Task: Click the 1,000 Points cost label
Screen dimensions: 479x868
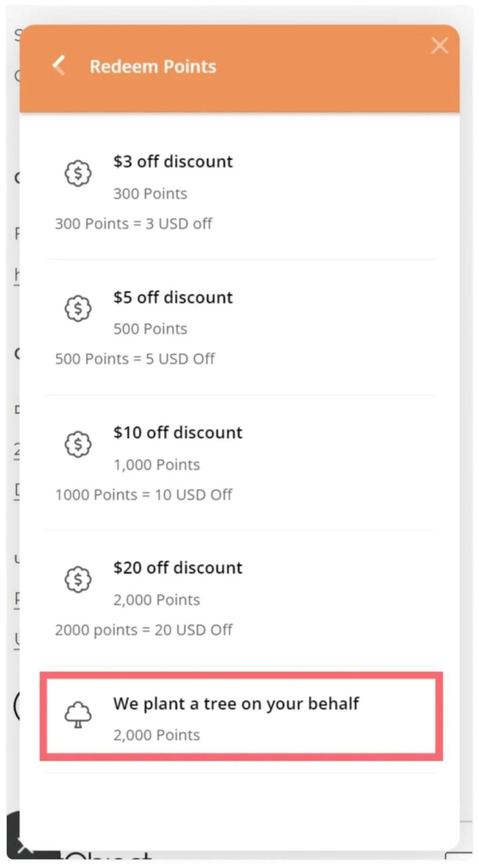Action: pos(157,465)
